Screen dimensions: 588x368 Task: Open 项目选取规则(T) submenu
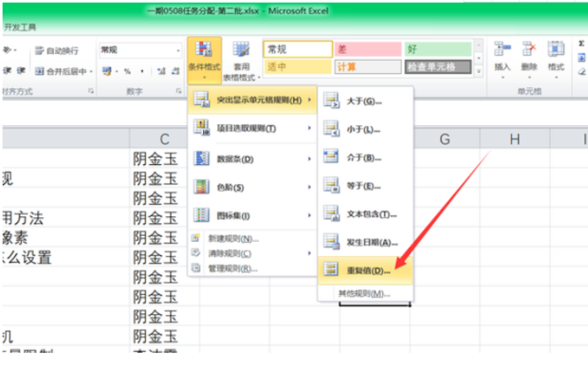tap(252, 128)
